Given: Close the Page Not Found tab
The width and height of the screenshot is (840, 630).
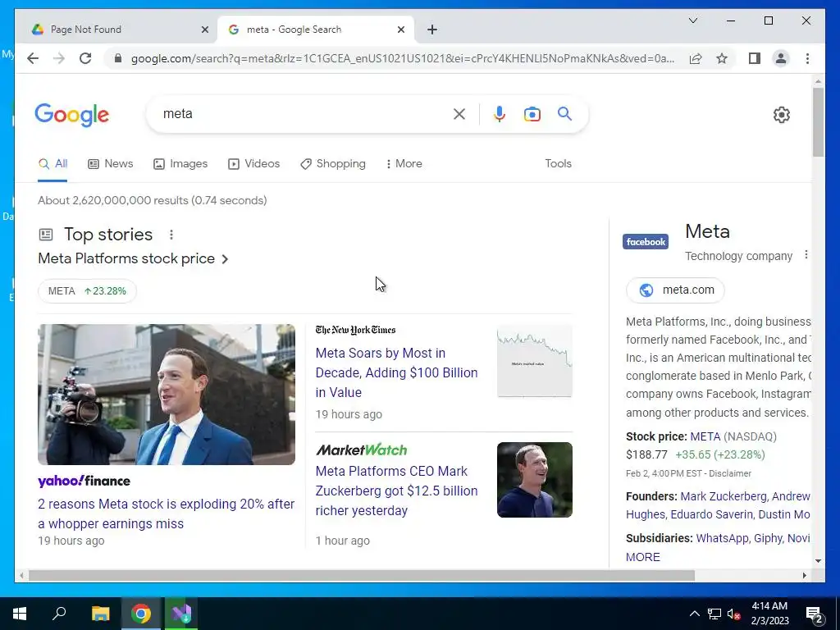Looking at the screenshot, I should point(204,30).
